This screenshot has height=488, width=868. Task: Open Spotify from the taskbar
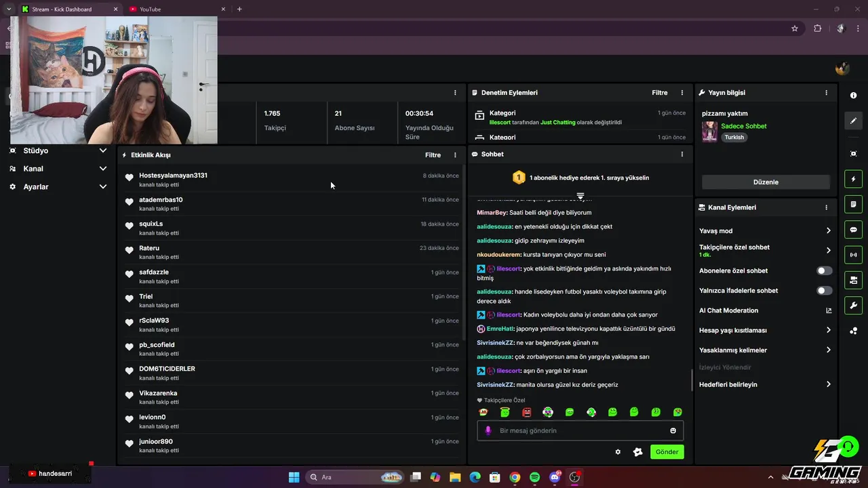click(534, 477)
